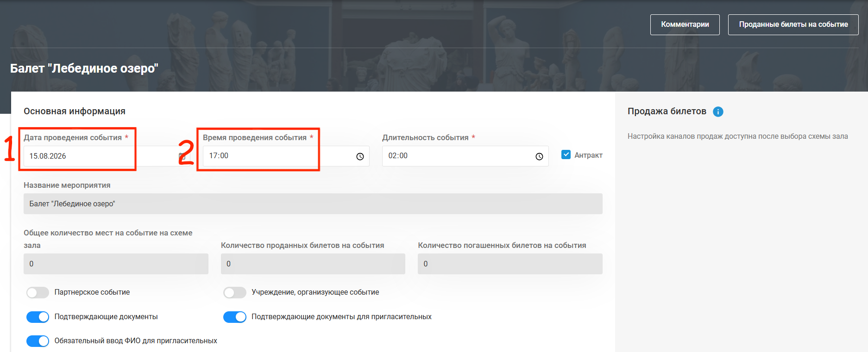Toggle Учреждение, организующее событие switch

pos(235,292)
